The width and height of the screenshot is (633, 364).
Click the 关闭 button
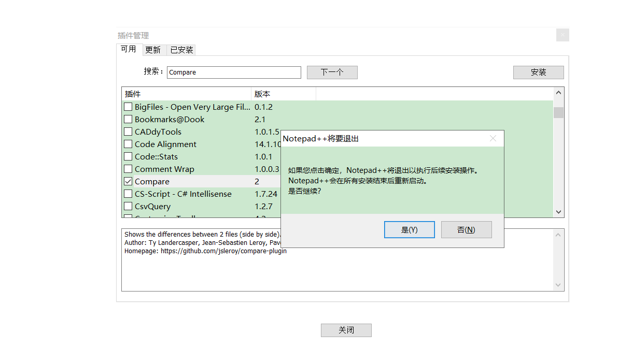coord(346,330)
